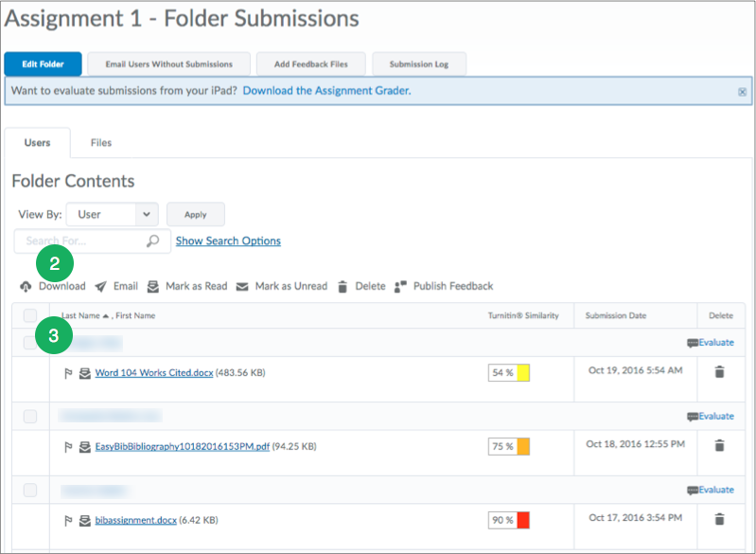756x554 pixels.
Task: Click read-status icon beside Word 104 Works Cited
Action: click(x=85, y=373)
